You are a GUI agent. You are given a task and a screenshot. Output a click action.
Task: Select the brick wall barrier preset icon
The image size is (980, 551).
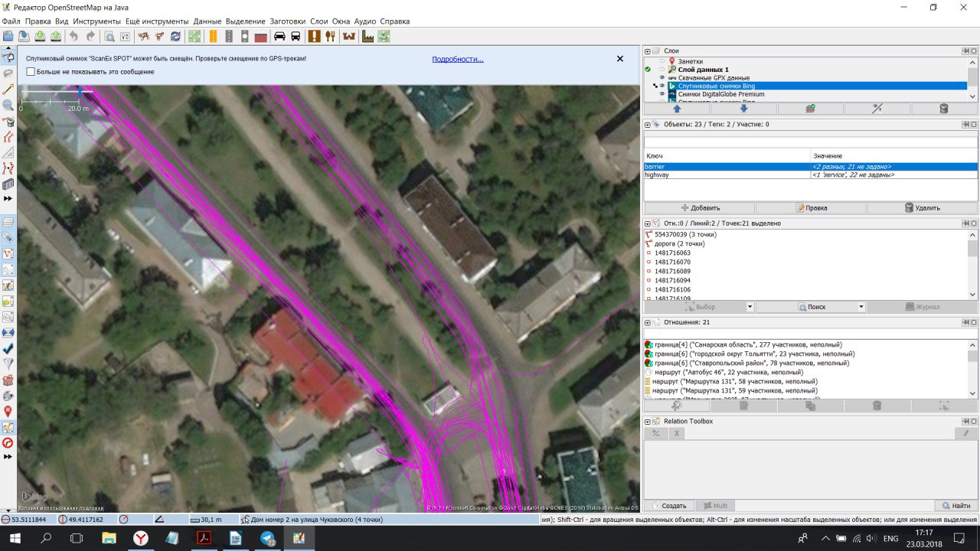coord(260,36)
